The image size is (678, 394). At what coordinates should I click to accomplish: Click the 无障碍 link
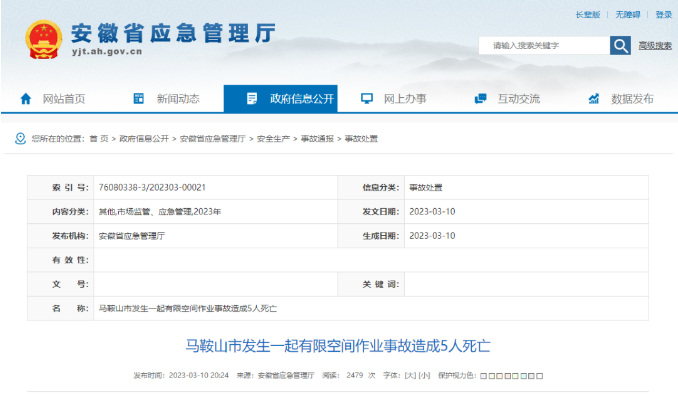(628, 15)
